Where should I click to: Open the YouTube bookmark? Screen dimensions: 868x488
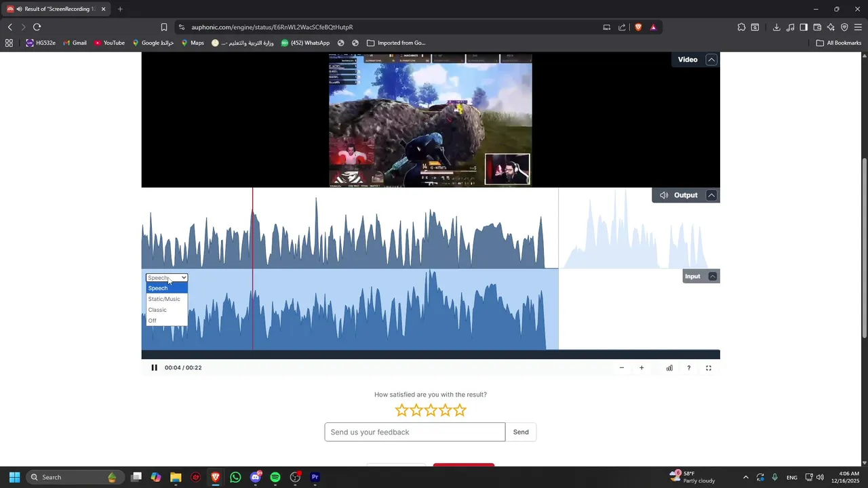point(109,43)
